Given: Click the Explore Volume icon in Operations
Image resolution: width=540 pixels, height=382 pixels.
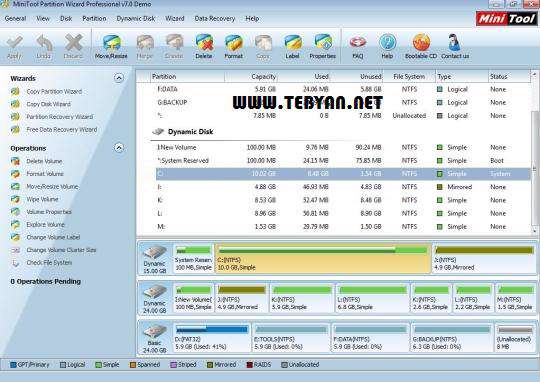Looking at the screenshot, I should 15,225.
